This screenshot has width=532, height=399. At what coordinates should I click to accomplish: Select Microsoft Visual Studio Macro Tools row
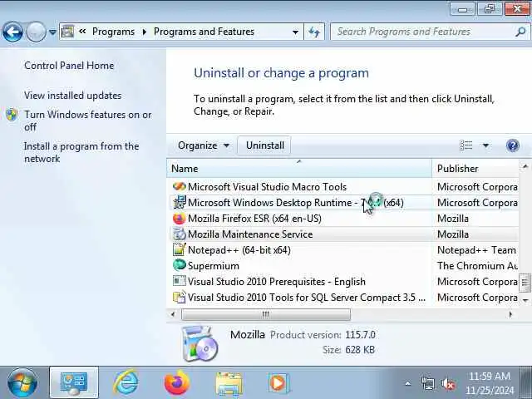click(x=342, y=186)
